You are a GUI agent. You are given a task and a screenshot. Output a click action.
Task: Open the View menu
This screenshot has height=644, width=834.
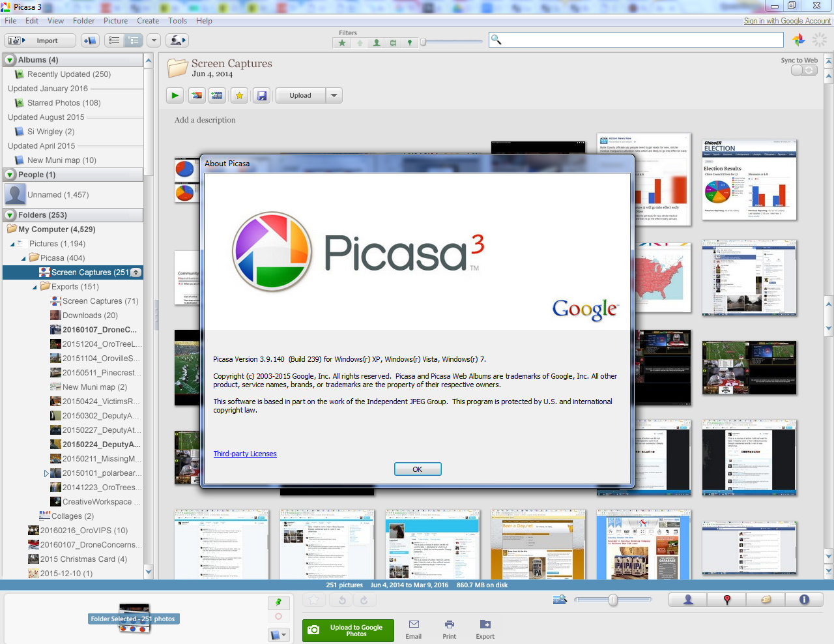(56, 21)
